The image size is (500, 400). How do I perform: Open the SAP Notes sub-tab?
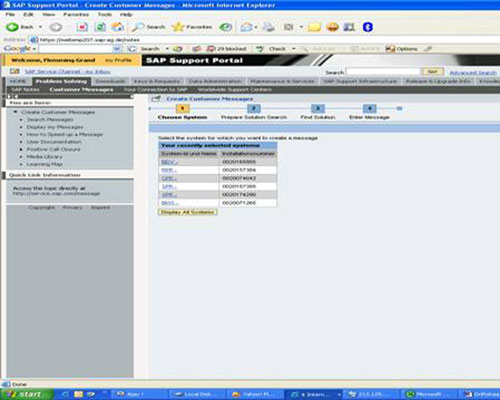click(x=25, y=90)
